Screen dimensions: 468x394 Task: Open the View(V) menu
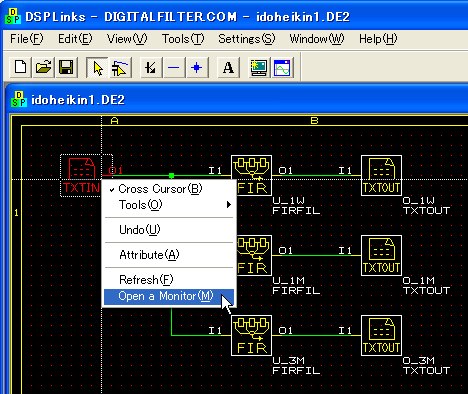(x=127, y=39)
